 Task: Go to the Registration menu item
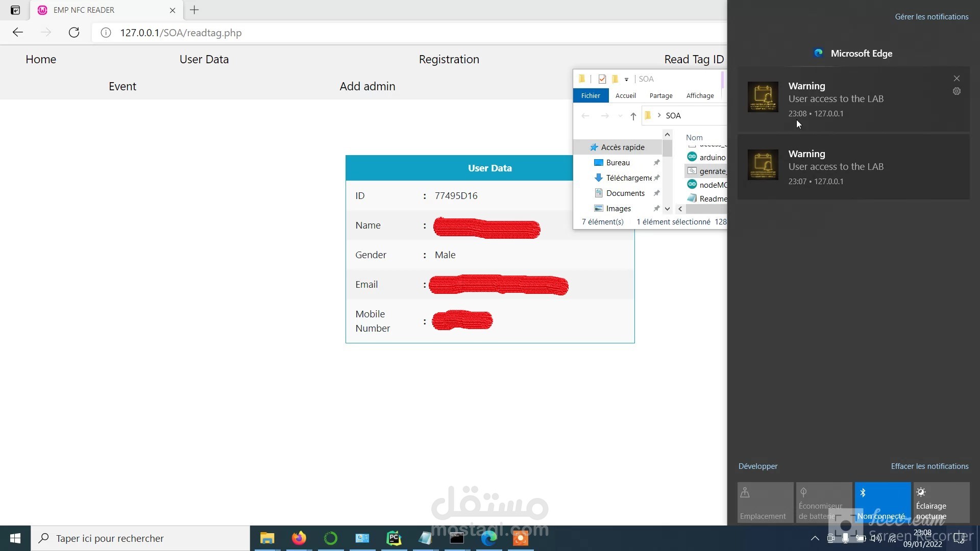click(449, 59)
